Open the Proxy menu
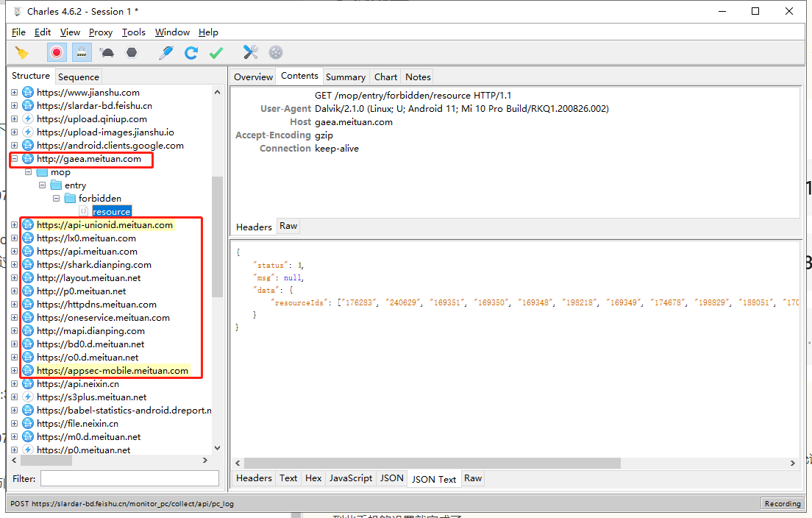Image resolution: width=812 pixels, height=518 pixels. [x=101, y=32]
